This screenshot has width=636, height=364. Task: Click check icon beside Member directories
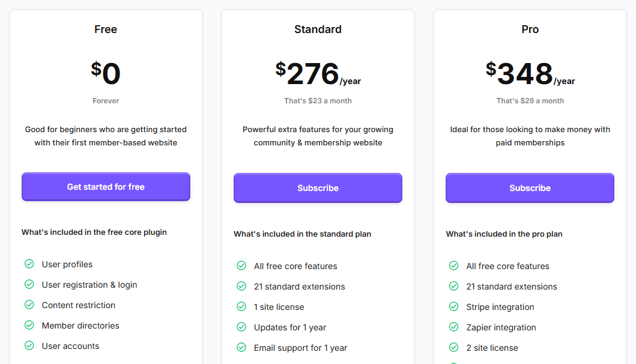29,326
